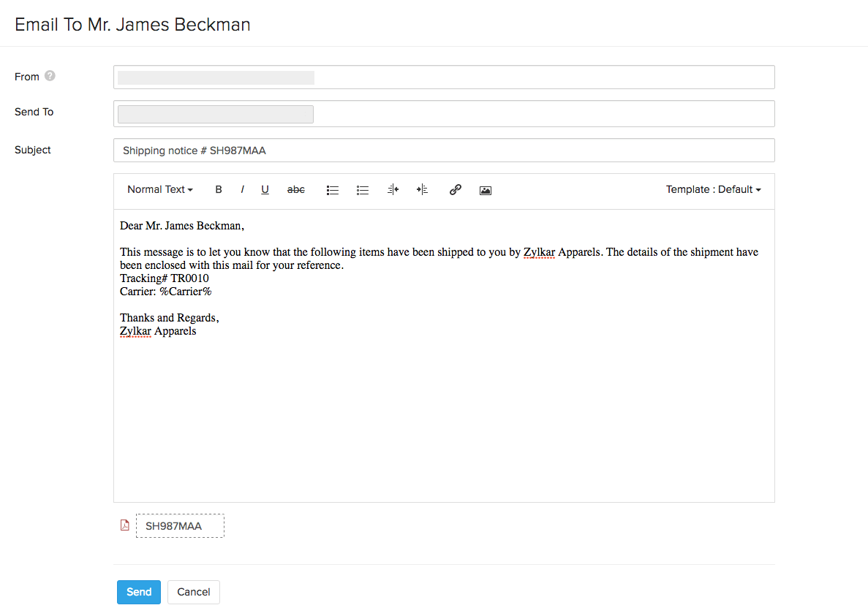Apply italic formatting

pyautogui.click(x=242, y=189)
